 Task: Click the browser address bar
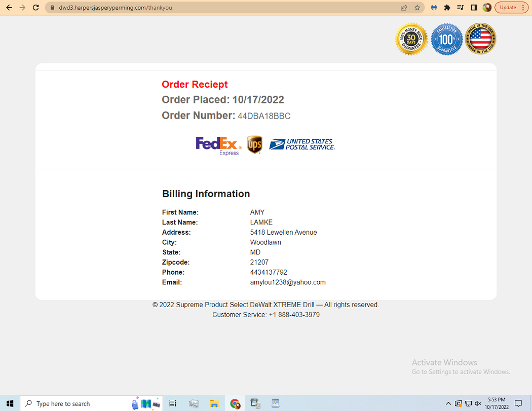(152, 8)
